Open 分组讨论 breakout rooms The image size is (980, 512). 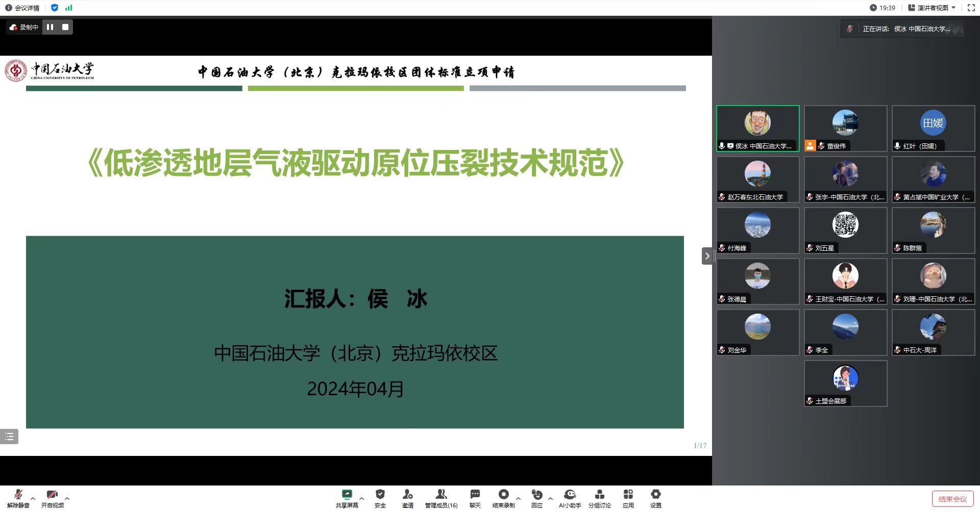(x=599, y=498)
